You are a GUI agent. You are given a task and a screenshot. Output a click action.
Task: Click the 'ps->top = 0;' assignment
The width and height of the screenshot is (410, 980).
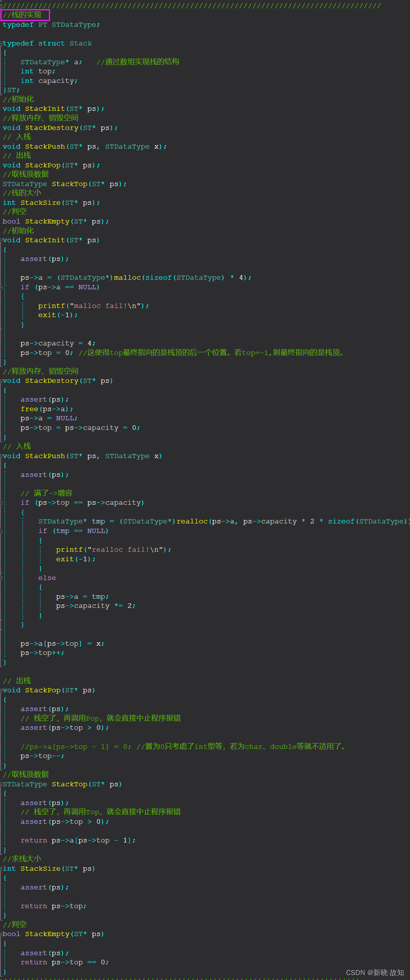47,353
